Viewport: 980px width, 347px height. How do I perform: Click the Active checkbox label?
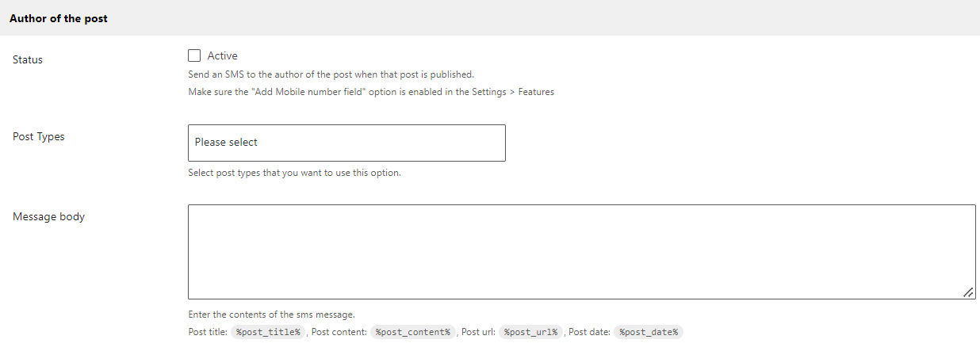[222, 55]
